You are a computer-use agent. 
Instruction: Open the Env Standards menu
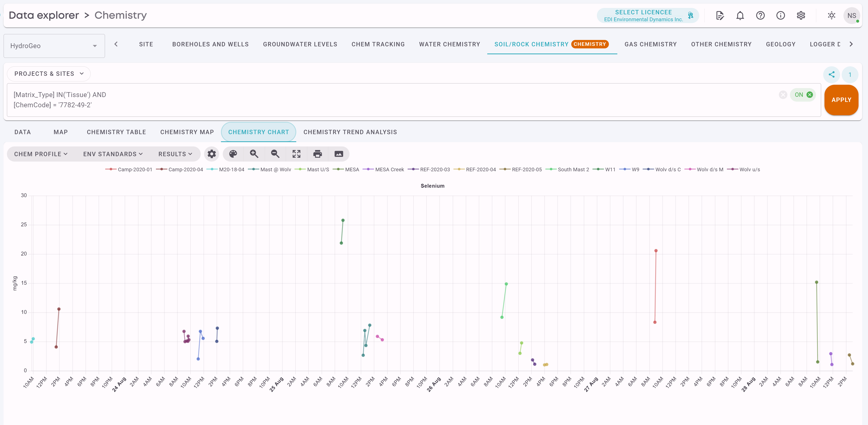point(113,154)
